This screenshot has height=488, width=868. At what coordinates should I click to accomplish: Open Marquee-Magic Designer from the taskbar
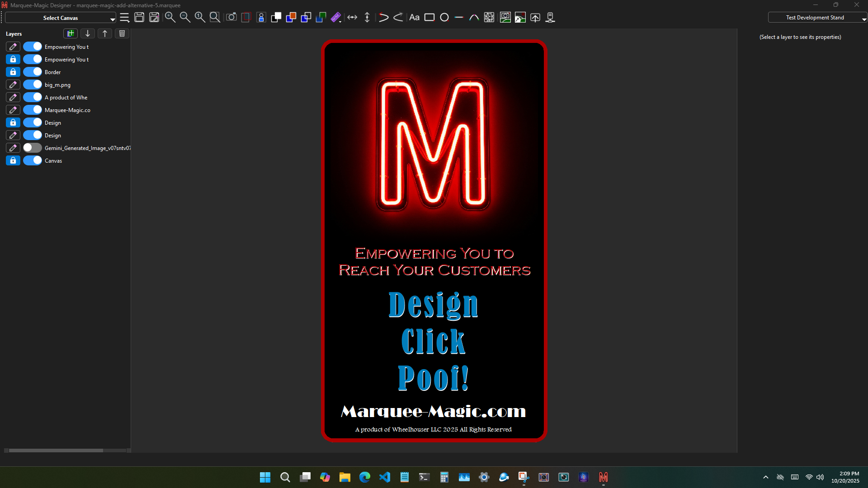(604, 477)
